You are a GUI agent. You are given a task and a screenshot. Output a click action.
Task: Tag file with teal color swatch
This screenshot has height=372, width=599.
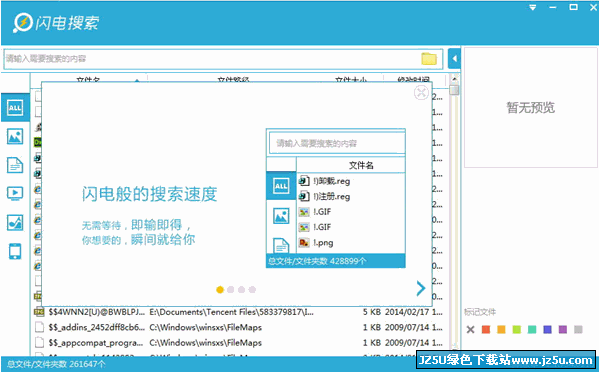tap(532, 329)
